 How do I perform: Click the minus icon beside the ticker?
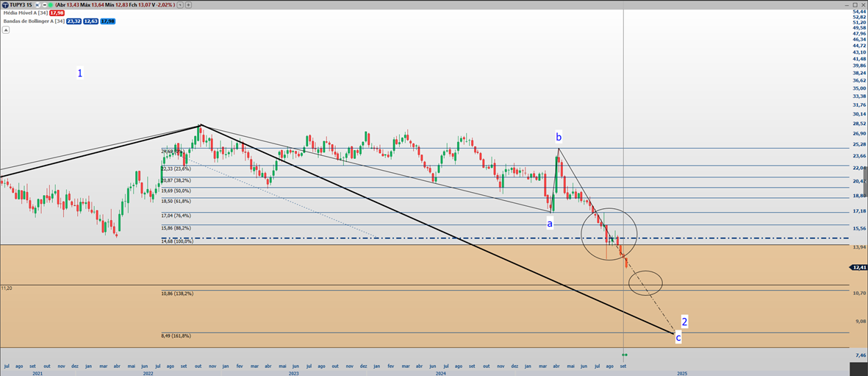(43, 4)
